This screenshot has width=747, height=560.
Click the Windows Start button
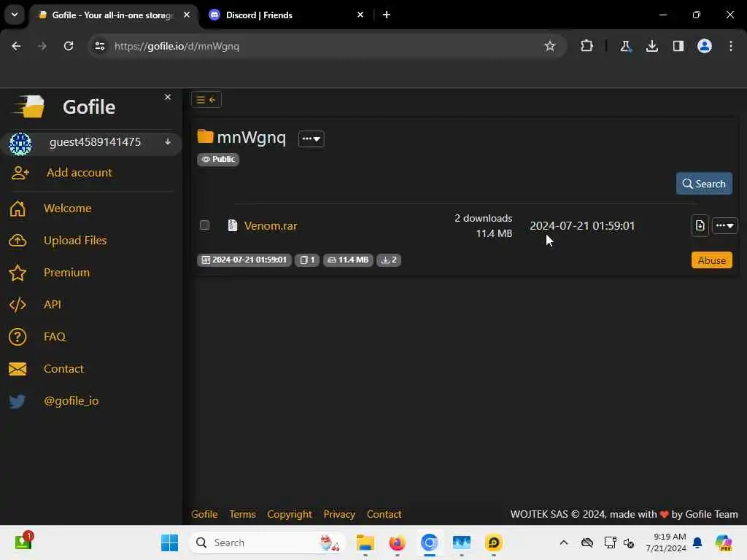(169, 542)
